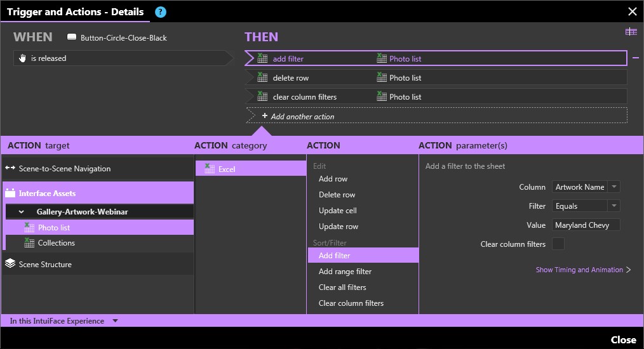Click Photo list icon in clear column filters row
The image size is (644, 349).
382,96
